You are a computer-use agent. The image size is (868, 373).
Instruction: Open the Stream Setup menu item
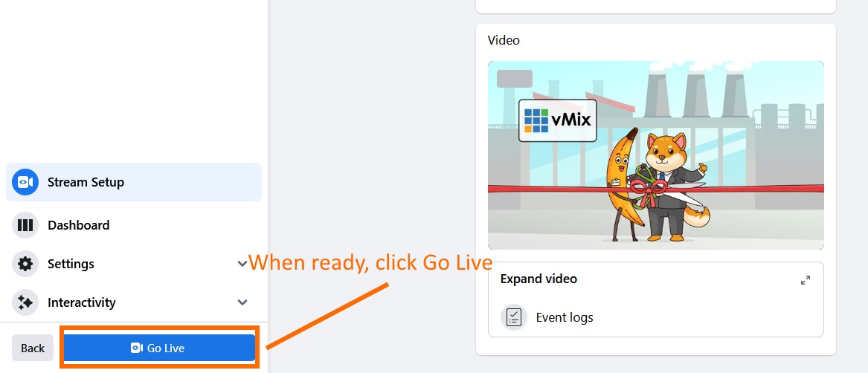click(x=134, y=182)
